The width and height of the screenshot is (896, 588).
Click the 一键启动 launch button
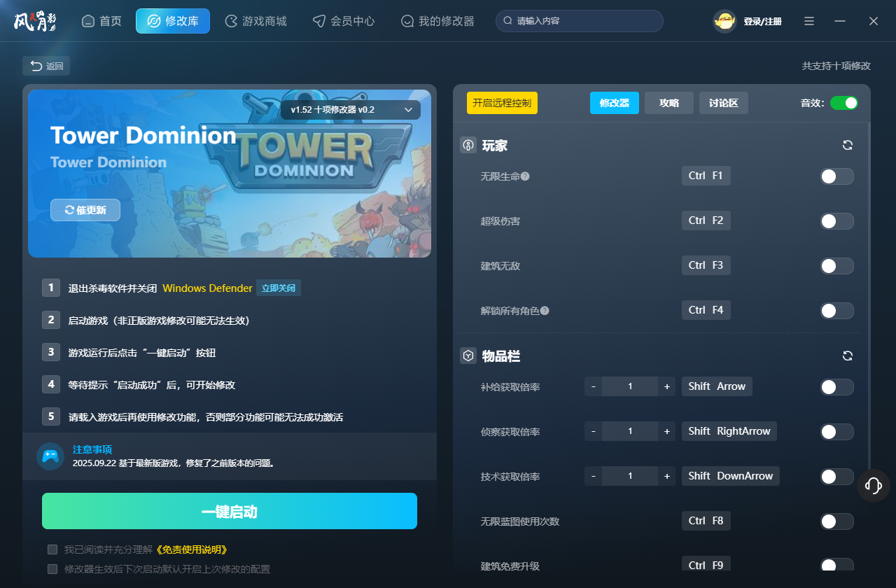coord(230,511)
